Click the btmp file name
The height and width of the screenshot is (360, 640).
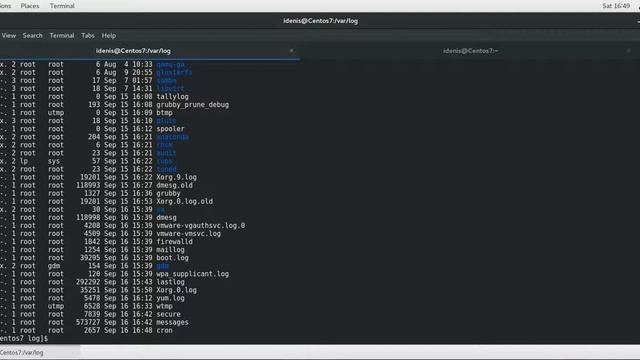point(164,113)
